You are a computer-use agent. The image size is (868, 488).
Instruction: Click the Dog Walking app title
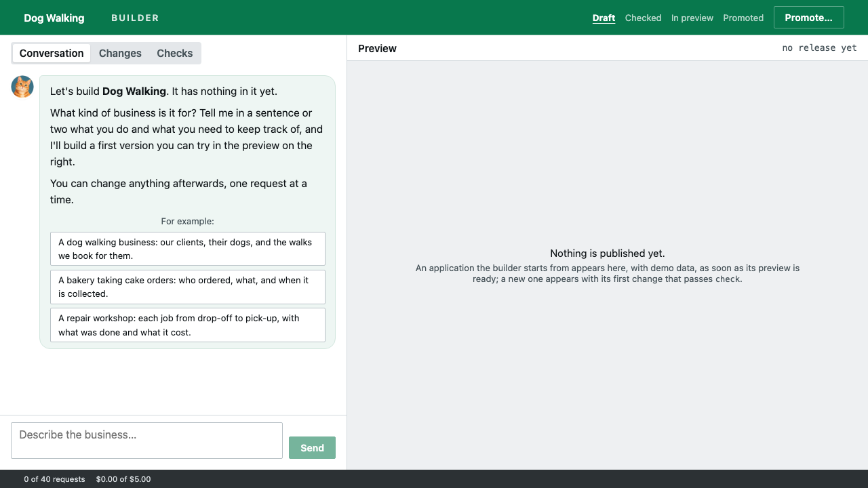click(x=54, y=18)
